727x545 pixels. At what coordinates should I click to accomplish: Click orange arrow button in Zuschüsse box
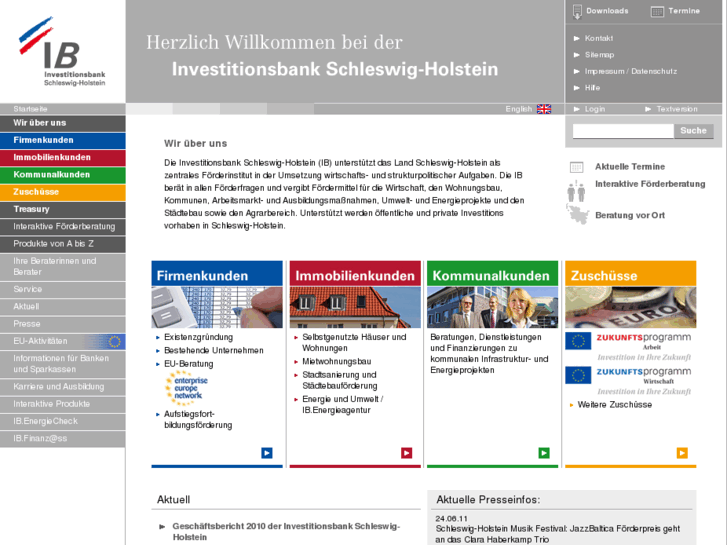(x=682, y=453)
